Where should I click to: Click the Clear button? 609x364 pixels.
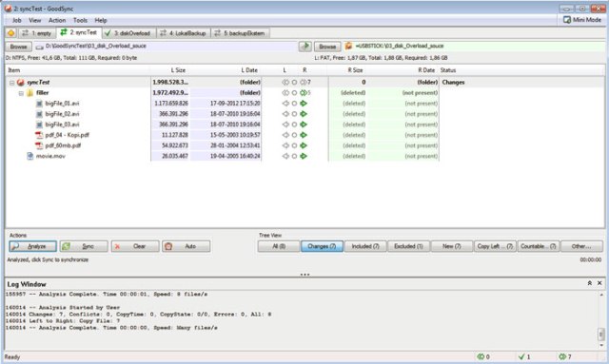point(135,246)
